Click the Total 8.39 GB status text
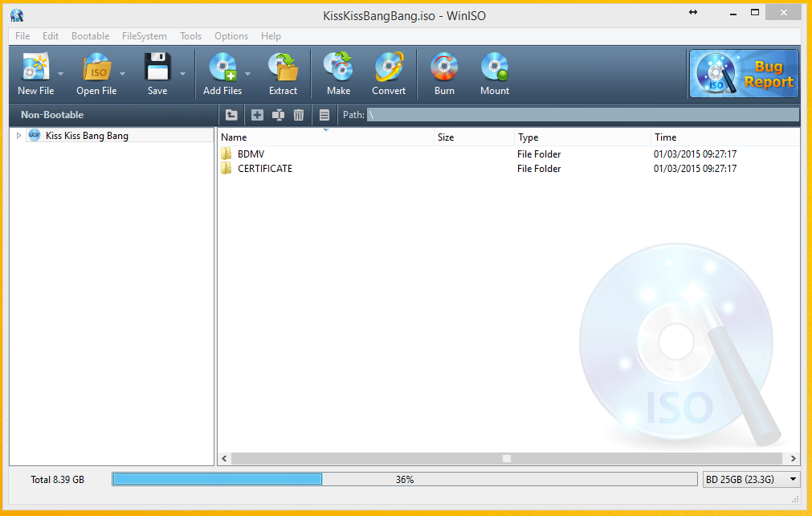Screen dimensions: 812x516 point(58,480)
